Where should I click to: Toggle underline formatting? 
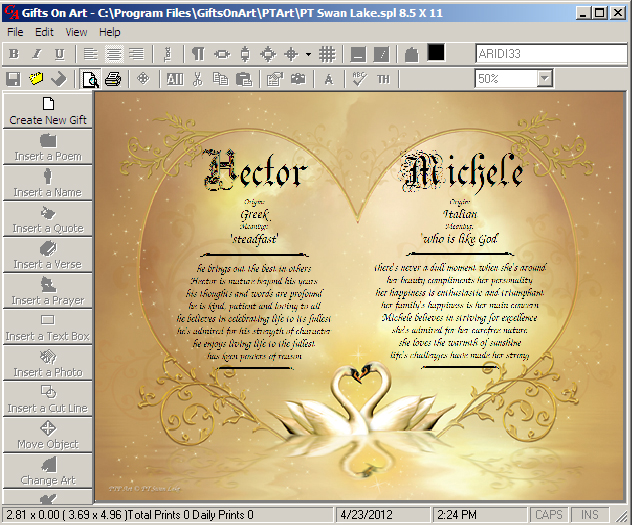pos(60,54)
